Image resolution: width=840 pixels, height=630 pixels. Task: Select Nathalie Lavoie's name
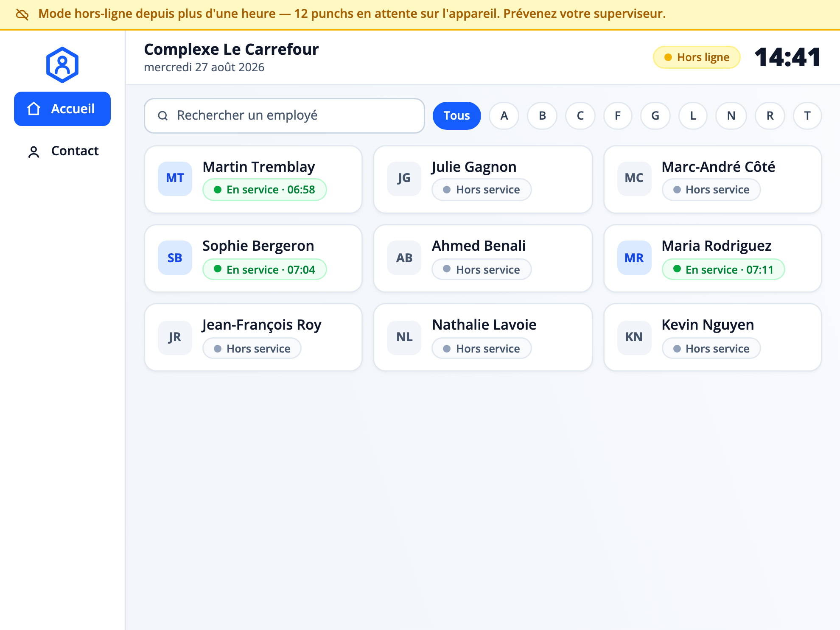coord(484,325)
